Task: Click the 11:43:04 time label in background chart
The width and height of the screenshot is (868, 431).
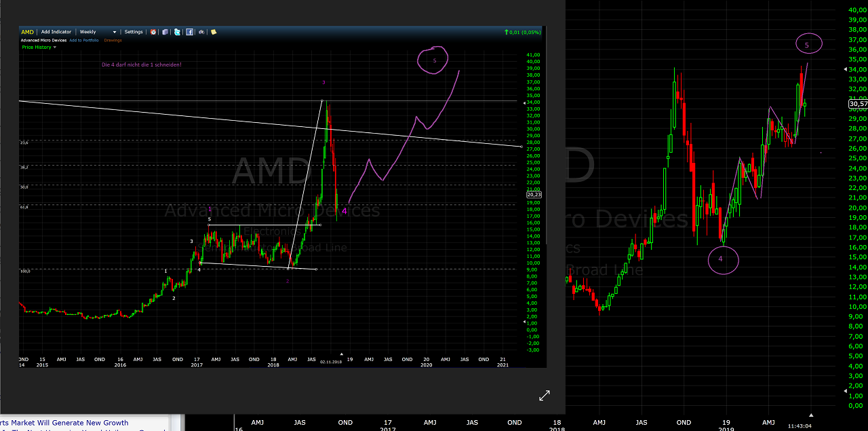Action: [x=800, y=426]
